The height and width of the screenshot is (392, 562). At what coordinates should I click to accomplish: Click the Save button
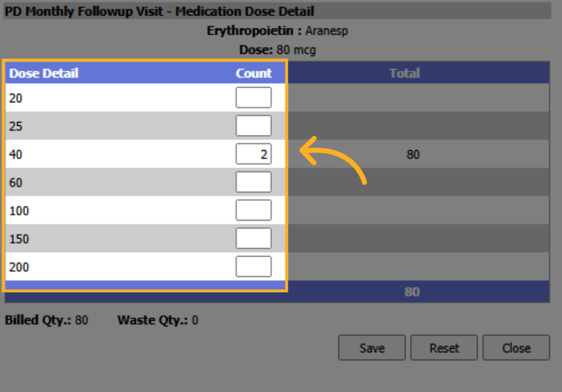[x=372, y=348]
